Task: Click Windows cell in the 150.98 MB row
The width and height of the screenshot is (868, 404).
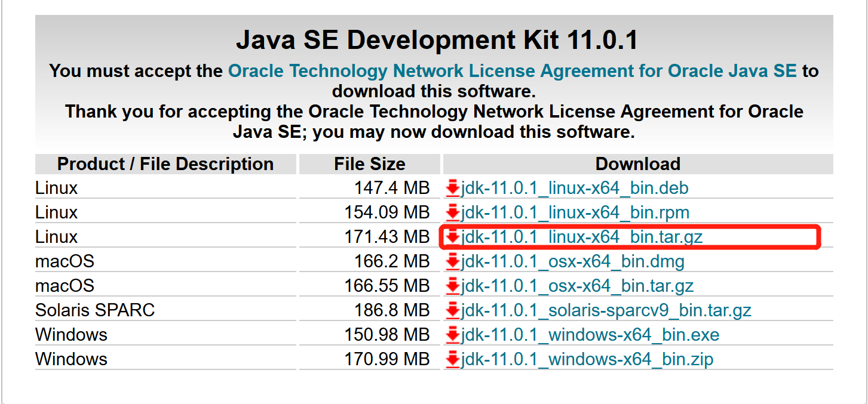Action: (165, 335)
